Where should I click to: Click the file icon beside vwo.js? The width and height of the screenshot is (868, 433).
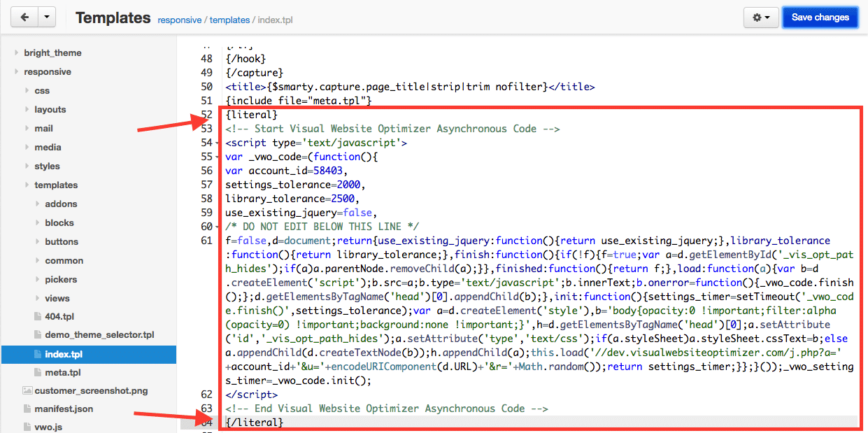tap(27, 427)
